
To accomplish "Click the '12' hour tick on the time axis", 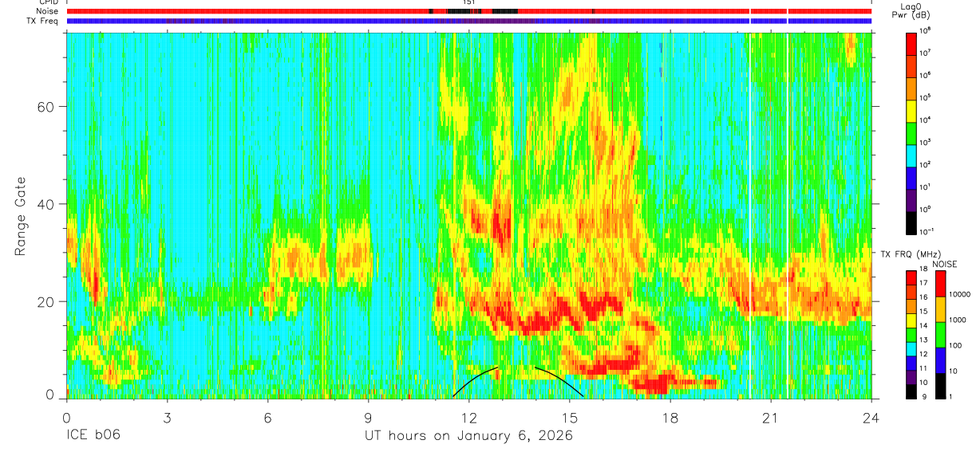I will [x=468, y=417].
